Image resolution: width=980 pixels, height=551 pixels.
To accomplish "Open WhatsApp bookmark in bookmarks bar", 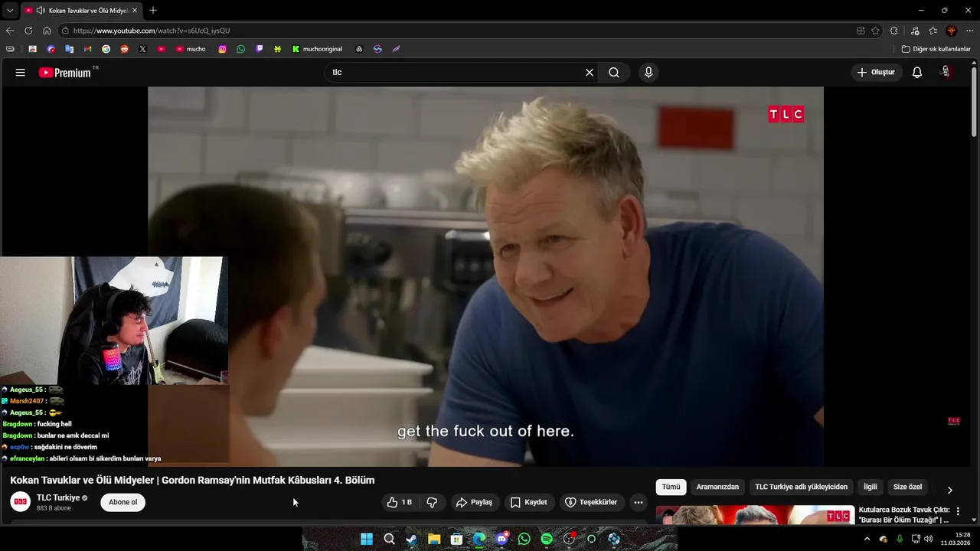I will coord(241,49).
